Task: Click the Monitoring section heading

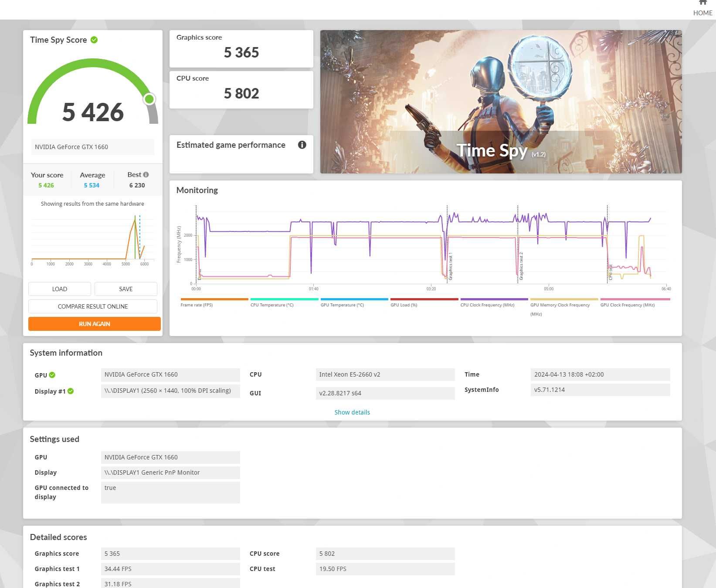Action: (x=197, y=190)
